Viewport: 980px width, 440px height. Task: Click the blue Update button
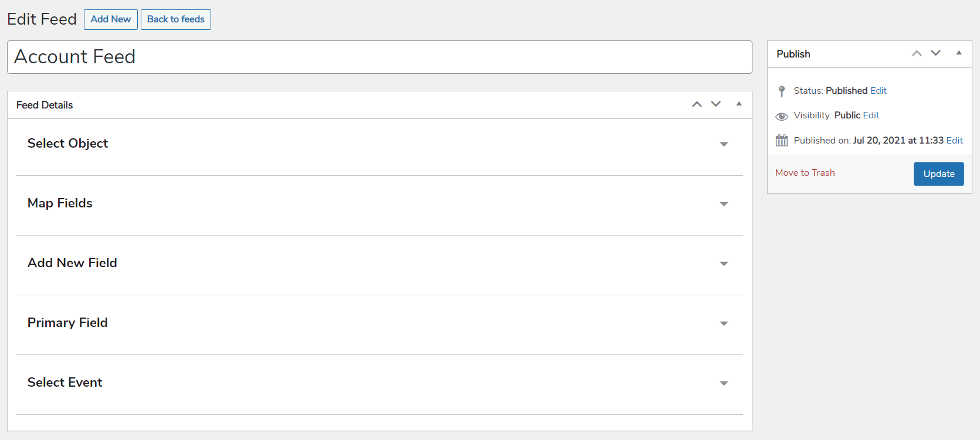click(x=939, y=174)
